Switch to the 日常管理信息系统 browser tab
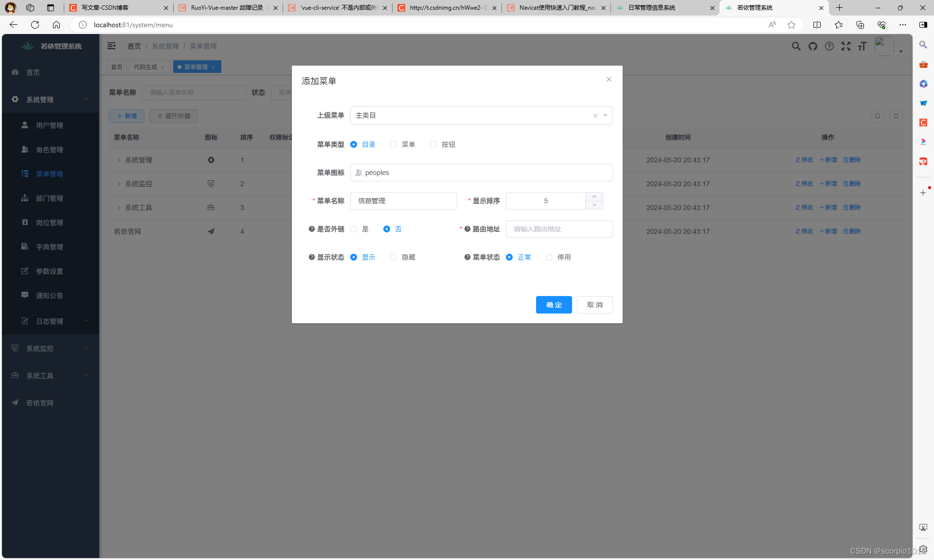The width and height of the screenshot is (934, 560). pos(665,8)
